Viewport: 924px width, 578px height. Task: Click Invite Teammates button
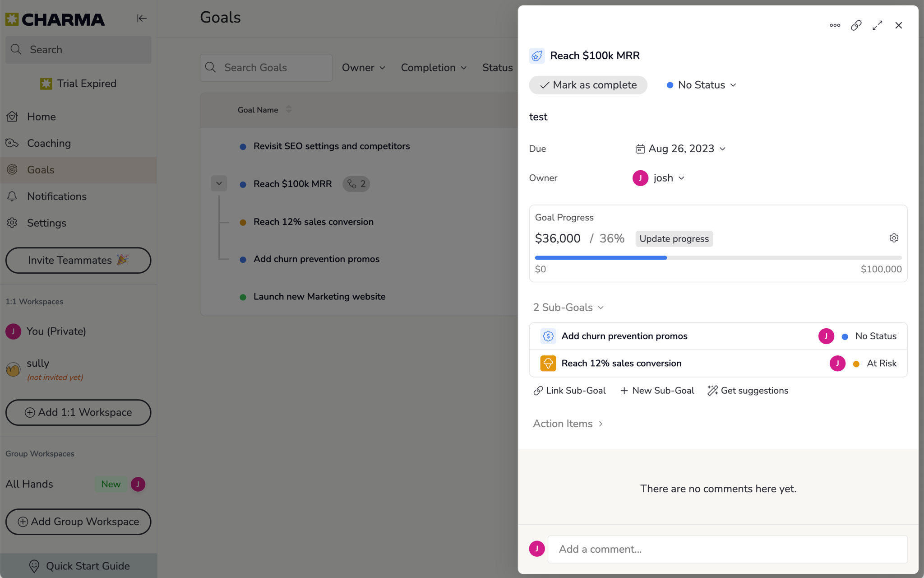click(78, 260)
